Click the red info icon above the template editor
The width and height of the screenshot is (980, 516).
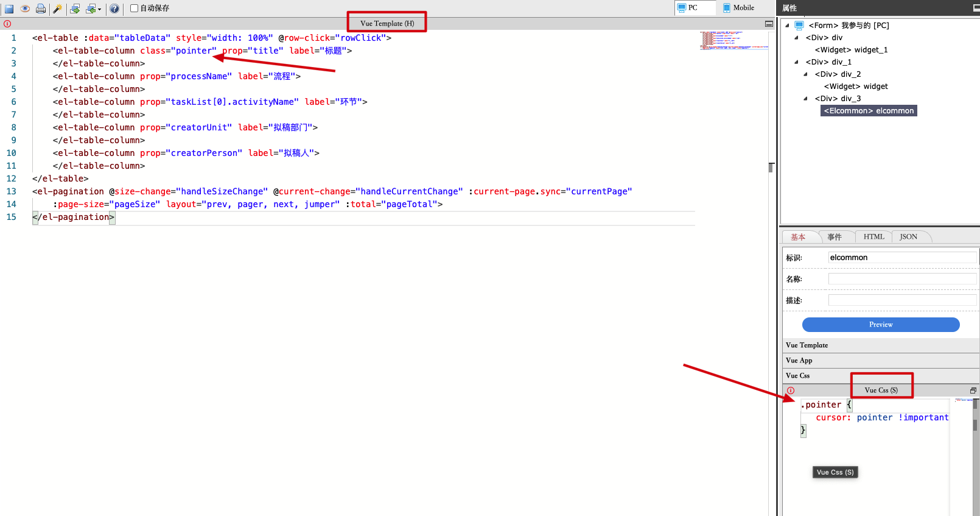7,24
